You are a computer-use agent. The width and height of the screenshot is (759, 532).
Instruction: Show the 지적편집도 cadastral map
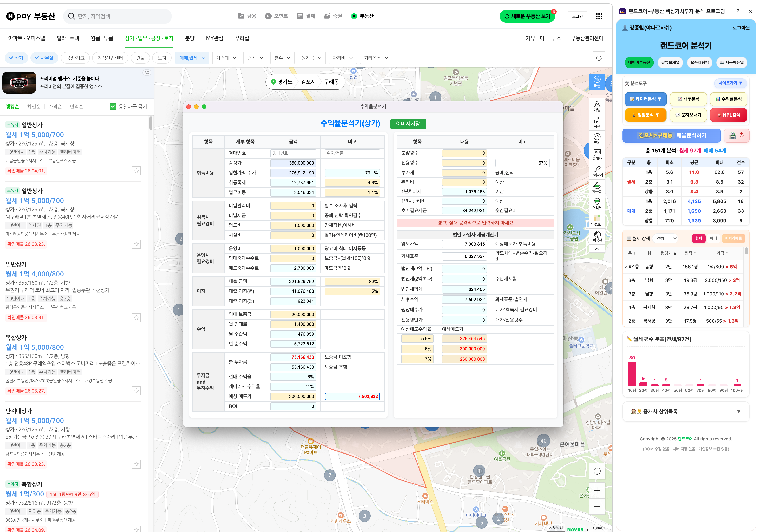click(597, 220)
